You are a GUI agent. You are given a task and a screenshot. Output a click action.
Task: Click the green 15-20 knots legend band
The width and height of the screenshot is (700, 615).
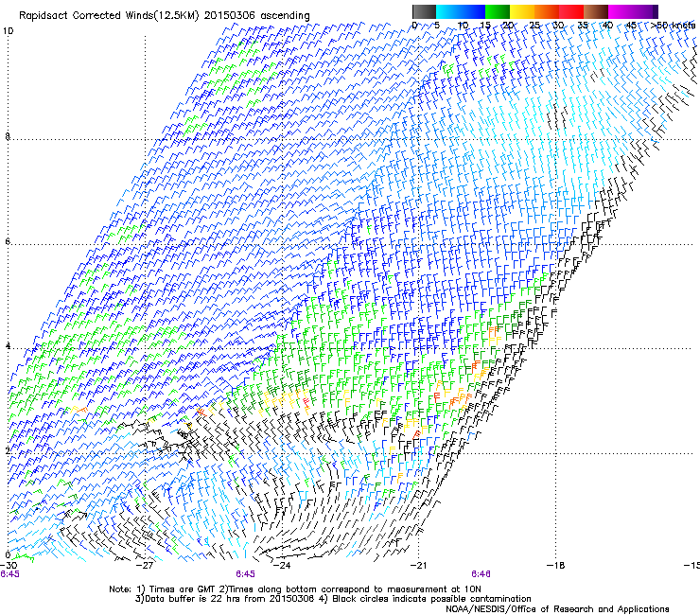click(x=498, y=11)
